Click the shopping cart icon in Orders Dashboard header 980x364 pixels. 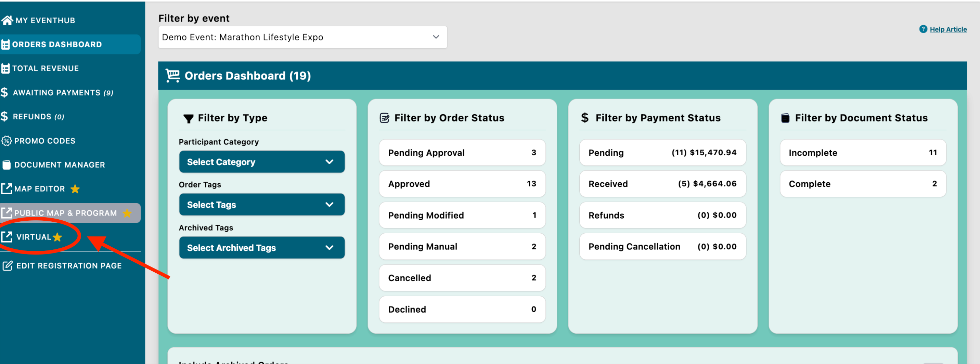click(x=172, y=76)
